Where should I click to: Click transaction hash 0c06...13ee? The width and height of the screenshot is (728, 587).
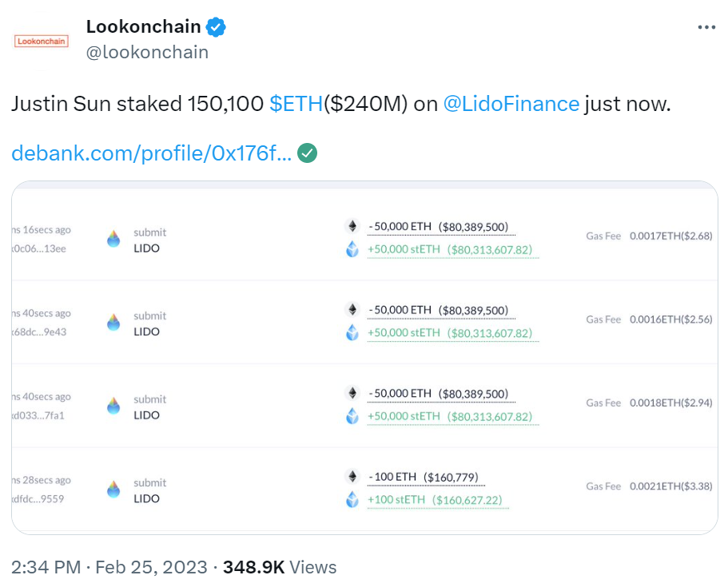(x=39, y=248)
